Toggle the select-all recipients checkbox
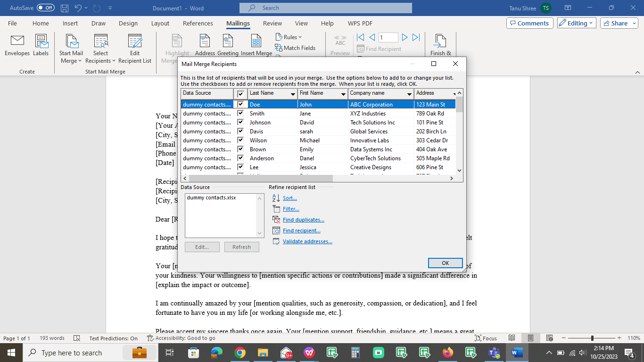 tap(240, 93)
